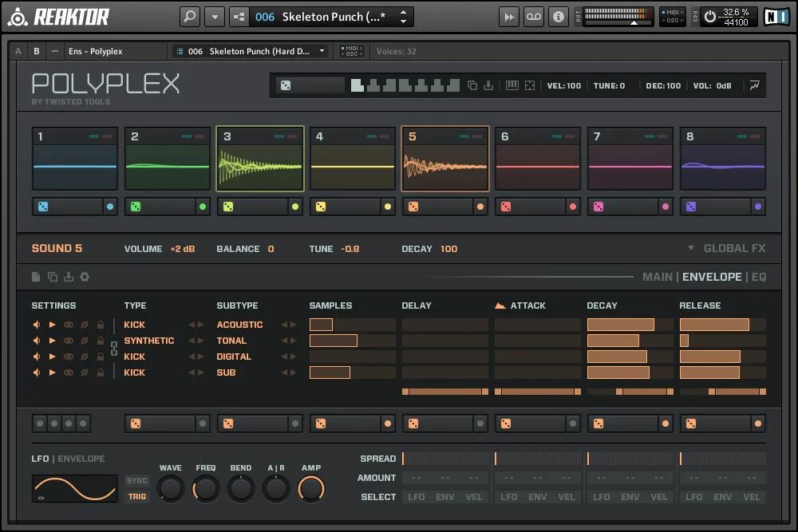
Task: Click the copy icon in Polyplex toolbar
Action: [472, 85]
